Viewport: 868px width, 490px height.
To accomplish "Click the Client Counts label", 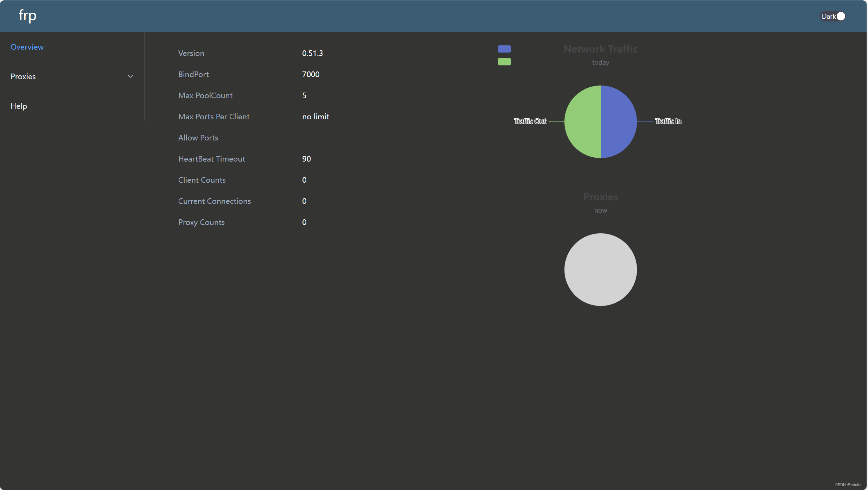I will 202,180.
